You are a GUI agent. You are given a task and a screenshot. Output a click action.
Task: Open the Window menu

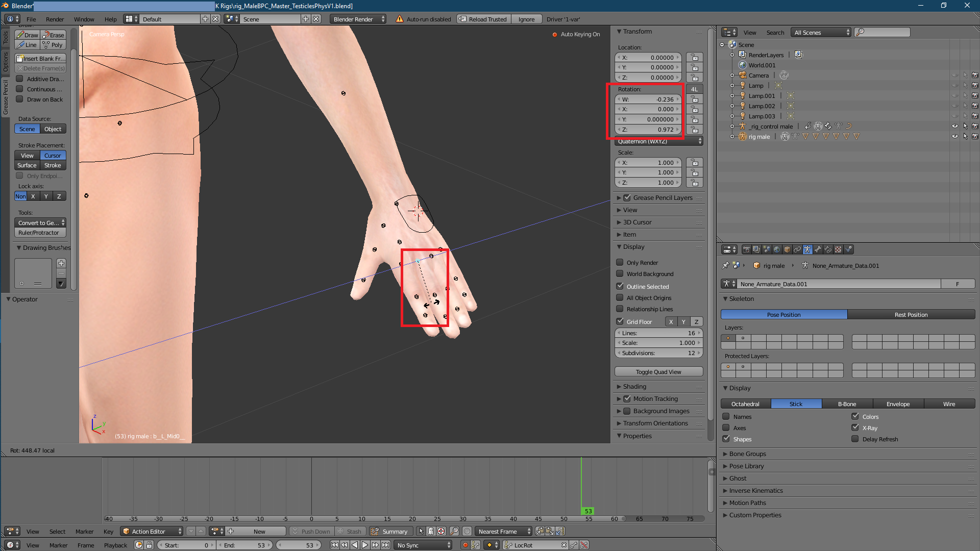pyautogui.click(x=84, y=19)
